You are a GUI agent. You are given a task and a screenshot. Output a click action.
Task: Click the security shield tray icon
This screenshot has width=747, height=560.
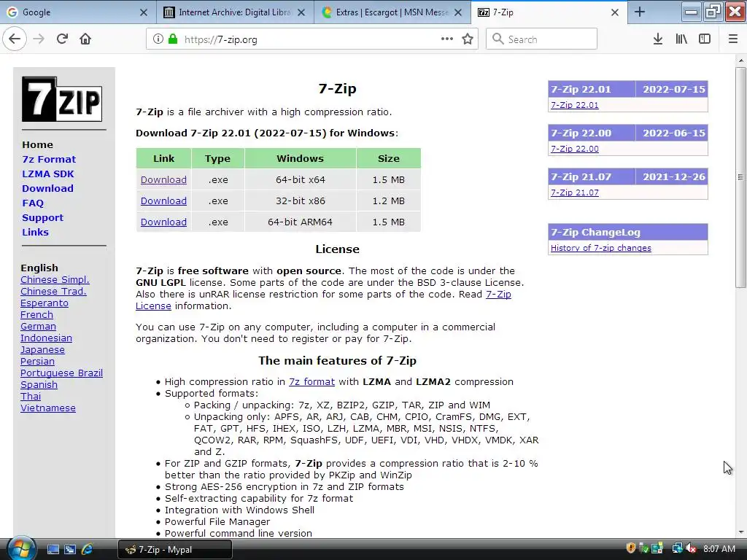click(631, 548)
